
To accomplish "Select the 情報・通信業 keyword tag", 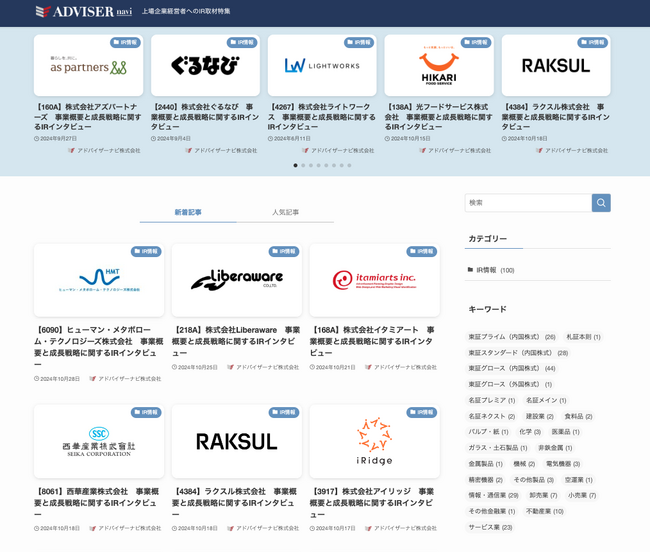I will [x=493, y=495].
